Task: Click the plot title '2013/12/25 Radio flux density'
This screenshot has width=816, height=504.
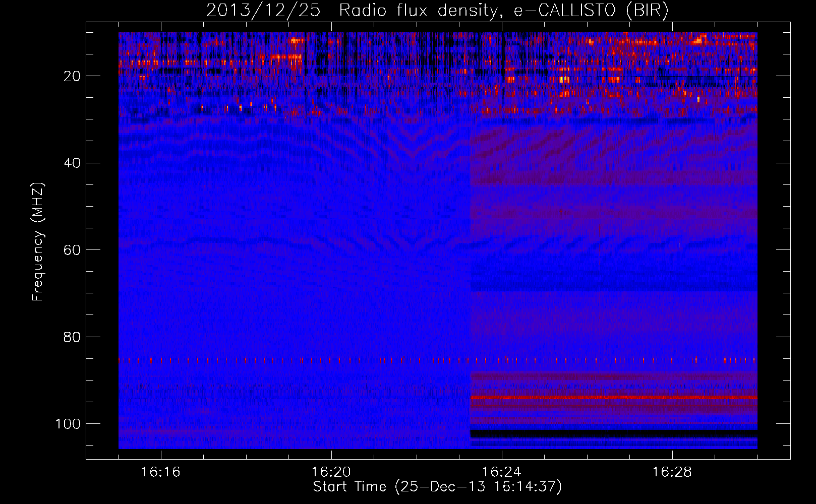Action: (x=437, y=10)
